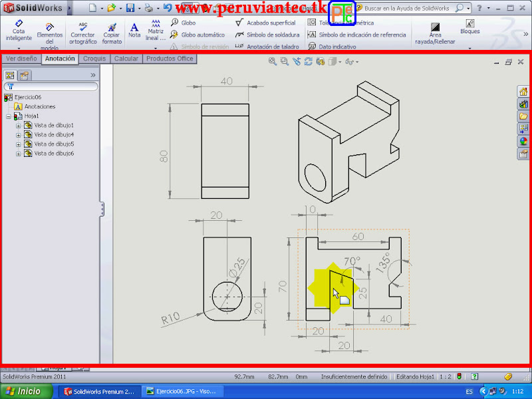Insert Símbolo de indicación de referencia
The height and width of the screenshot is (399, 532).
356,35
